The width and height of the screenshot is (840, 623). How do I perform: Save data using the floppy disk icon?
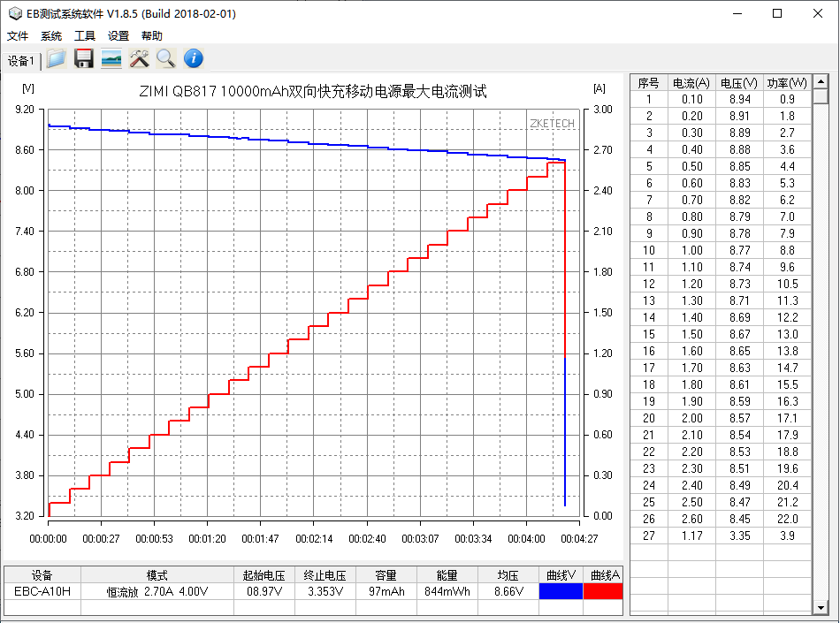point(84,58)
